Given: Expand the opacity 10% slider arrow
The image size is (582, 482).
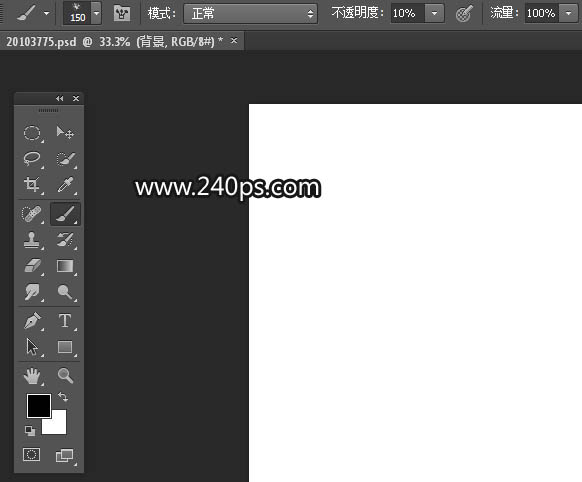Looking at the screenshot, I should [434, 14].
